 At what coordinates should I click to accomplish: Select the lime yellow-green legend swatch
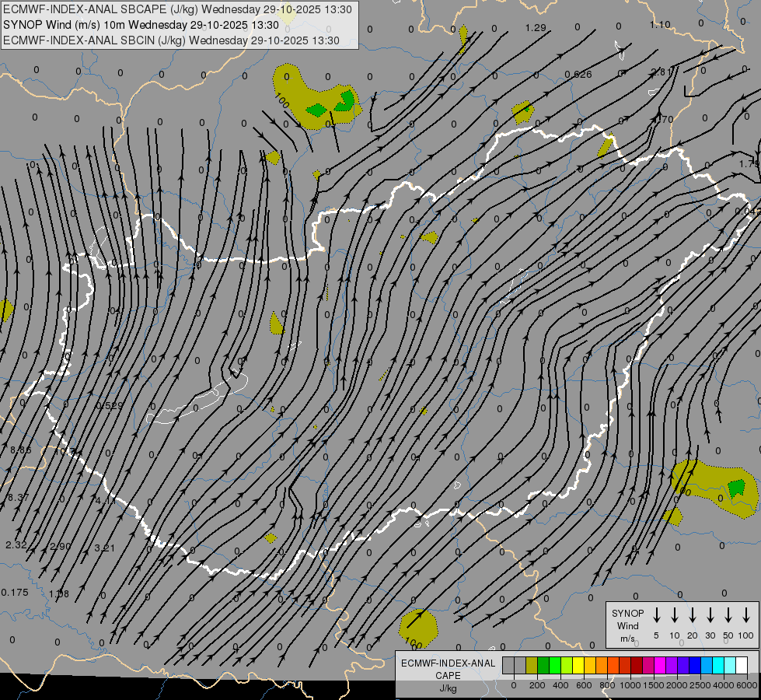(x=567, y=666)
